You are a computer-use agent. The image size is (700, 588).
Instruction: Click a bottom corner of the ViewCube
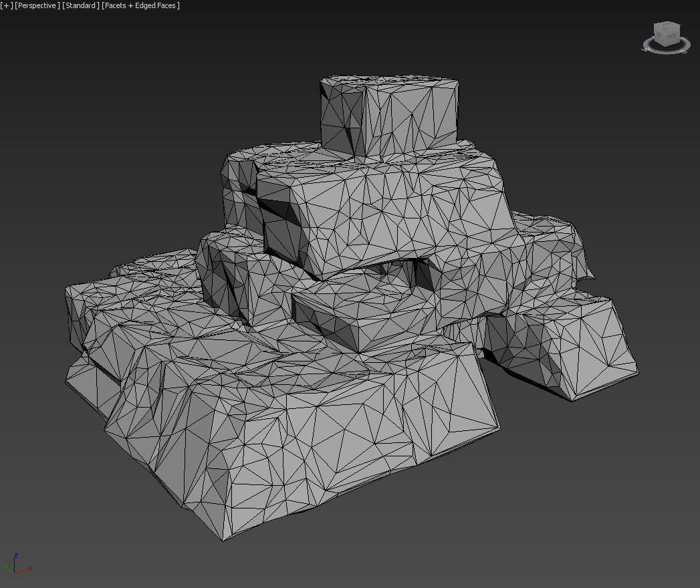665,45
